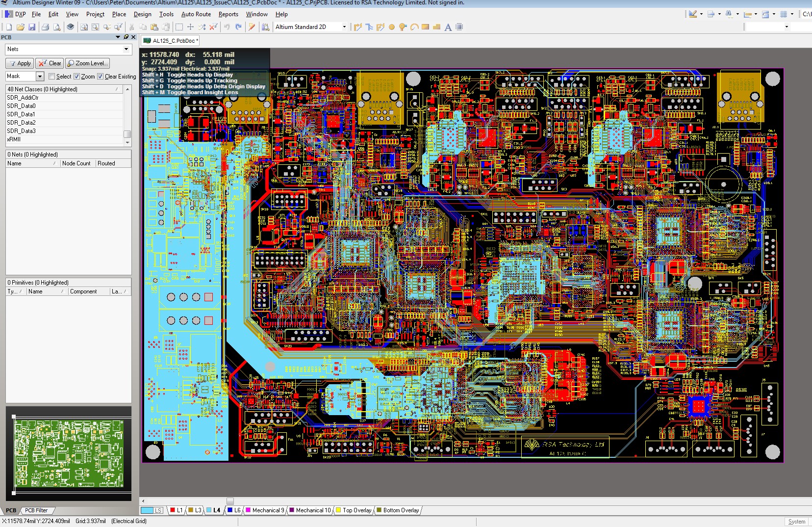The height and width of the screenshot is (527, 812).
Task: Expand the Mask dropdown
Action: [x=40, y=76]
